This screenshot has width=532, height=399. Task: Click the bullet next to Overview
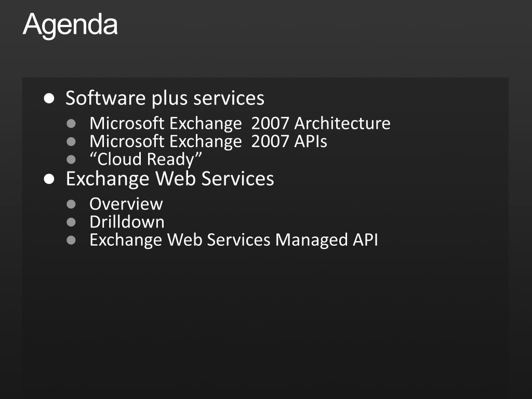pos(71,204)
